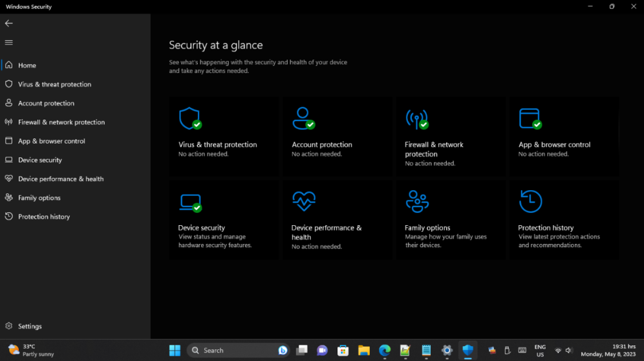The height and width of the screenshot is (361, 644).
Task: Open the Notepad++ taskbar icon
Action: tap(405, 350)
